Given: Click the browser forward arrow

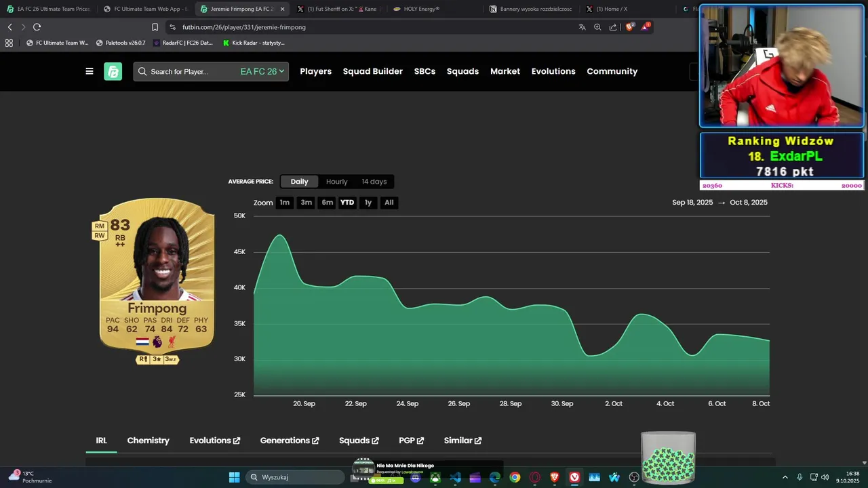Looking at the screenshot, I should click(23, 27).
